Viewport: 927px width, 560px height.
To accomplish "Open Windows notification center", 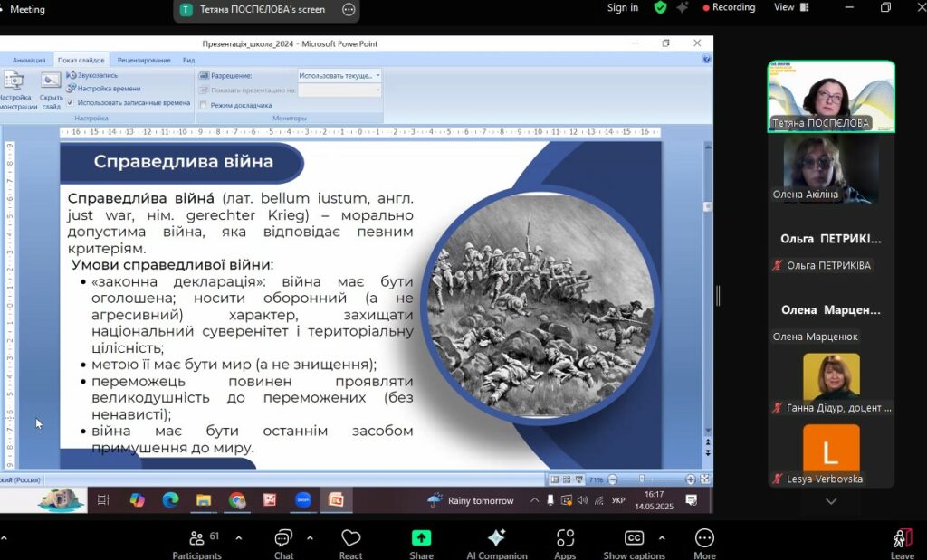I will click(691, 500).
